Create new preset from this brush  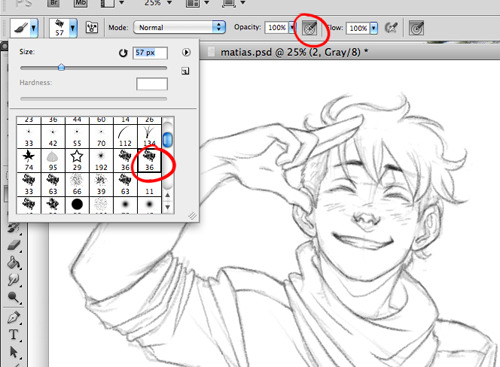coord(185,71)
